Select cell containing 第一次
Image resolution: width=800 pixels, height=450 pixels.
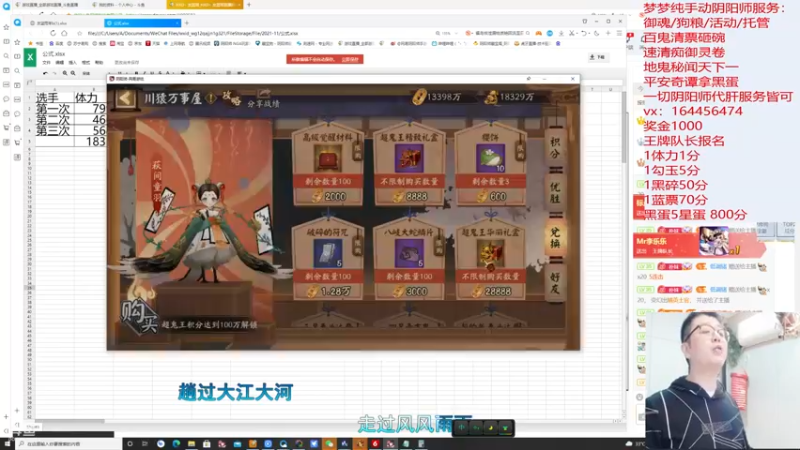54,109
